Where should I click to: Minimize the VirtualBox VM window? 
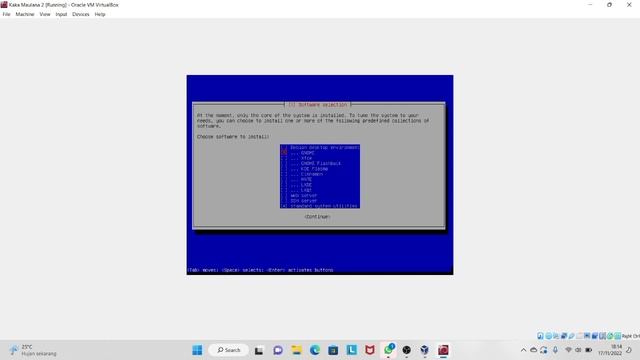click(x=590, y=5)
